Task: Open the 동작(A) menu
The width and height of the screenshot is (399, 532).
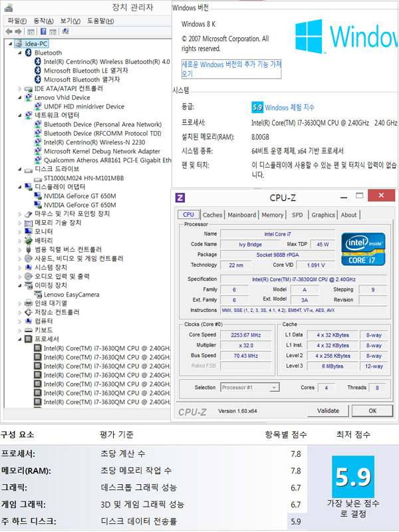Action: [x=43, y=21]
